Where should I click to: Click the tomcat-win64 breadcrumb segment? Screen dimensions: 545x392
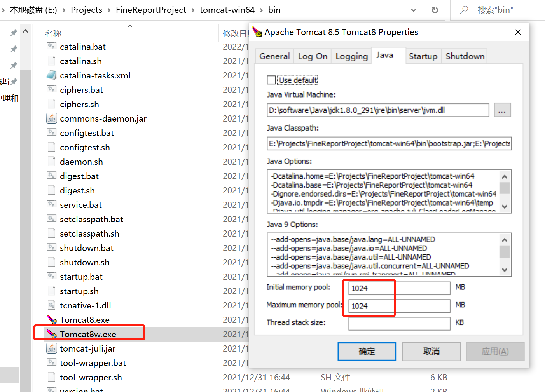(227, 10)
